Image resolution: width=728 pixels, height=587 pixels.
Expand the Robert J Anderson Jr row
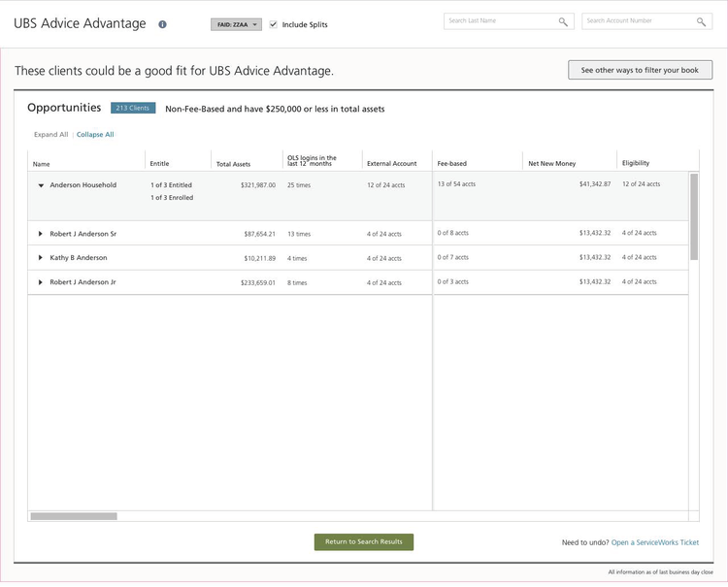pyautogui.click(x=41, y=282)
